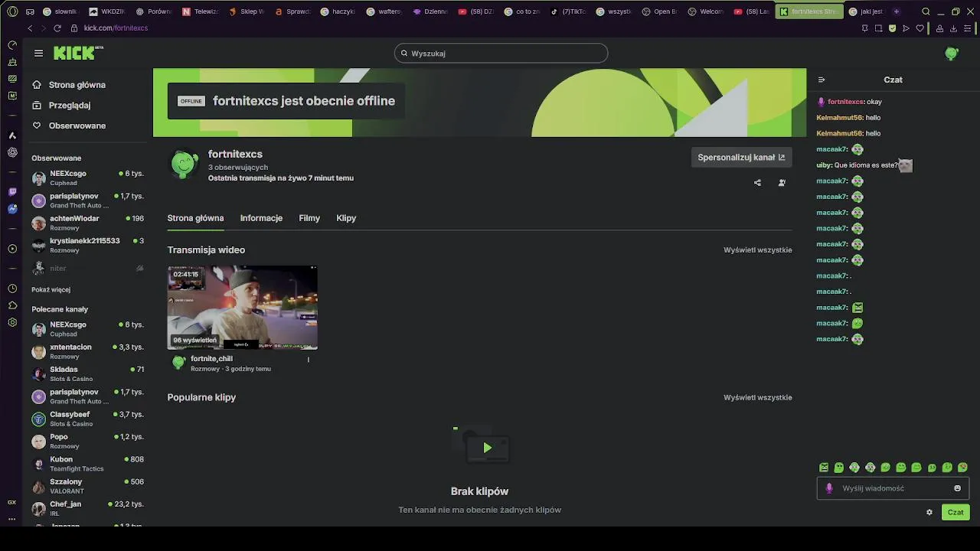The height and width of the screenshot is (551, 980).
Task: Click the Wyślij wiadomość message field
Action: 893,488
